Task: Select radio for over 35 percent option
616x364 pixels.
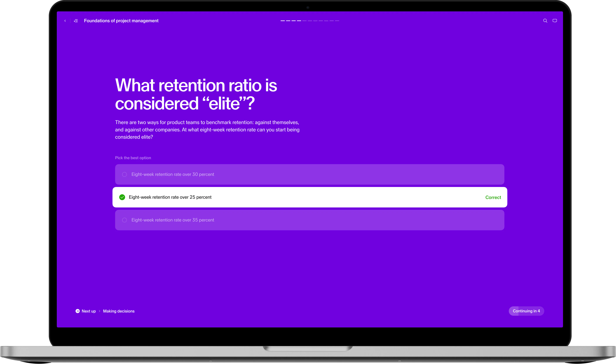Action: pos(124,220)
